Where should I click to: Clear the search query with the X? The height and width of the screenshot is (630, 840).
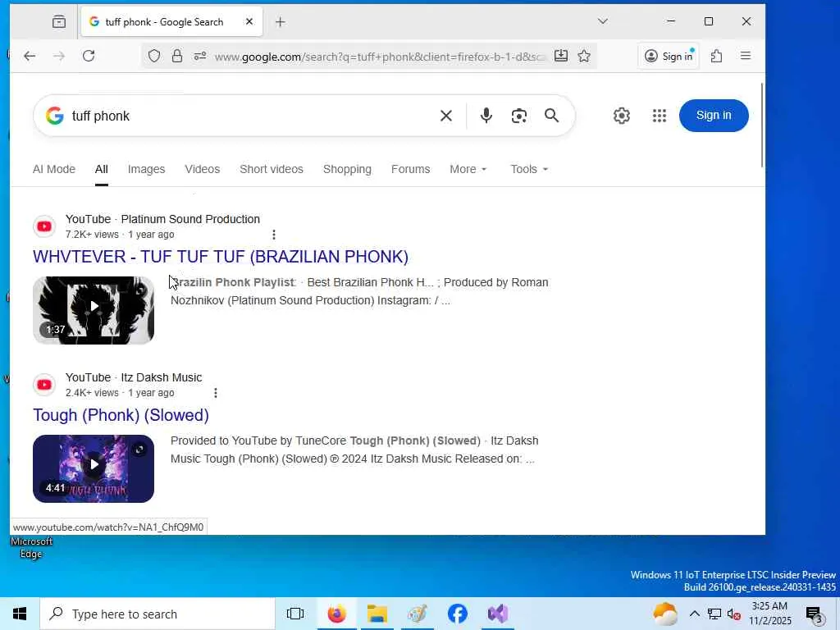point(445,116)
